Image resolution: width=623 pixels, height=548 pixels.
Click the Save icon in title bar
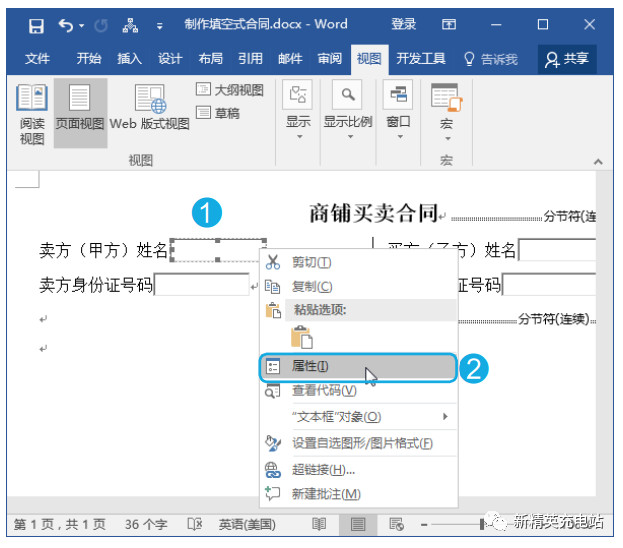pyautogui.click(x=36, y=26)
